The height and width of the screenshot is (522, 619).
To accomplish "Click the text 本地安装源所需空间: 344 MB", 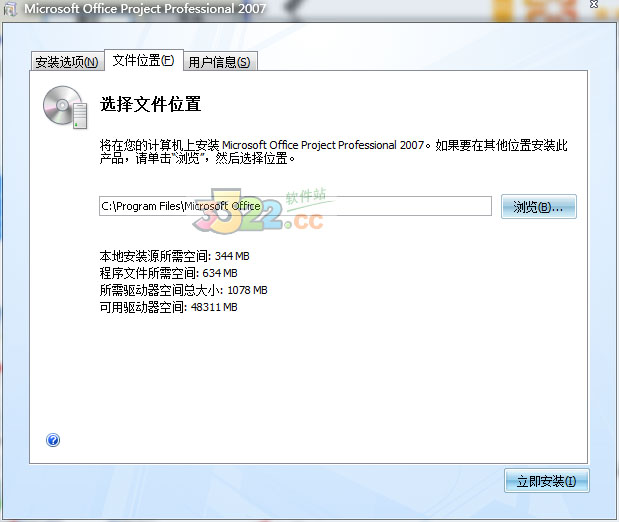I will [x=174, y=256].
